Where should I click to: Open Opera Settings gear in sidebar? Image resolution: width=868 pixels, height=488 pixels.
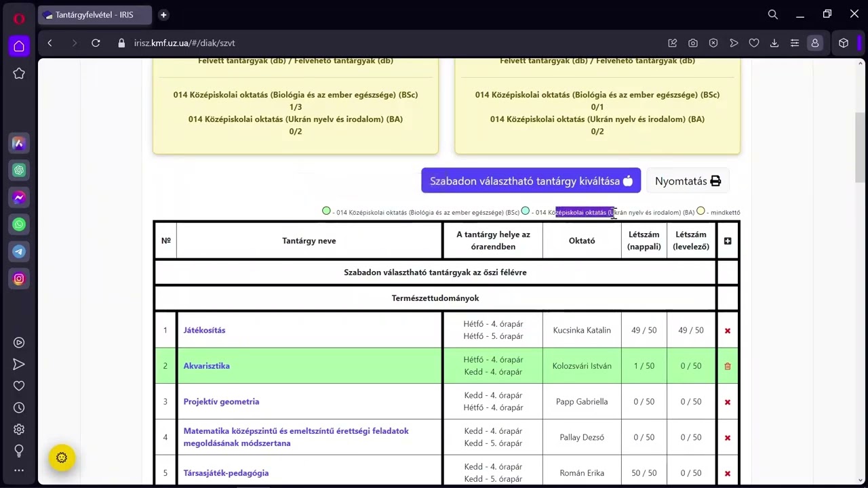(19, 430)
